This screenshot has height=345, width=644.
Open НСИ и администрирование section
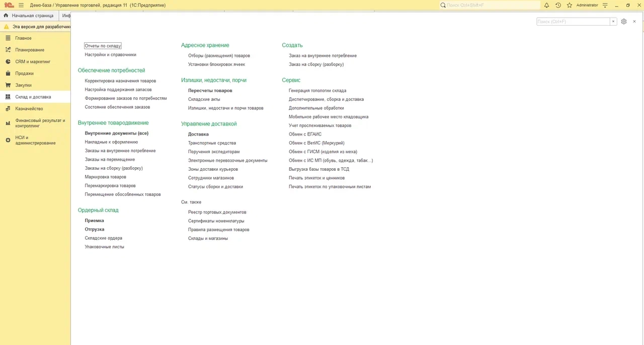tap(35, 140)
